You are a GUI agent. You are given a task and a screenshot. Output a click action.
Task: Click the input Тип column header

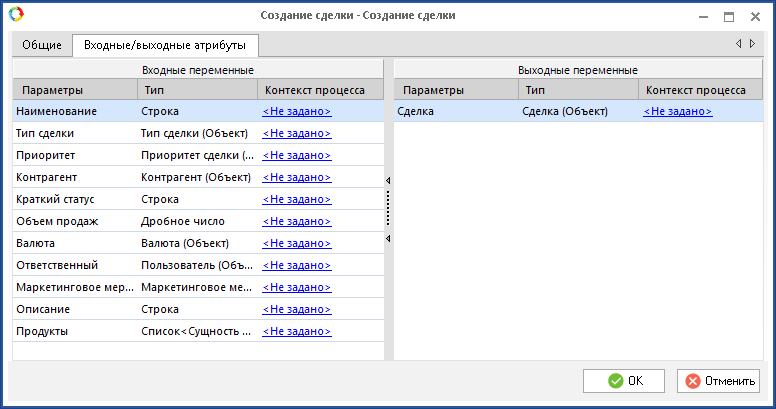click(x=196, y=90)
